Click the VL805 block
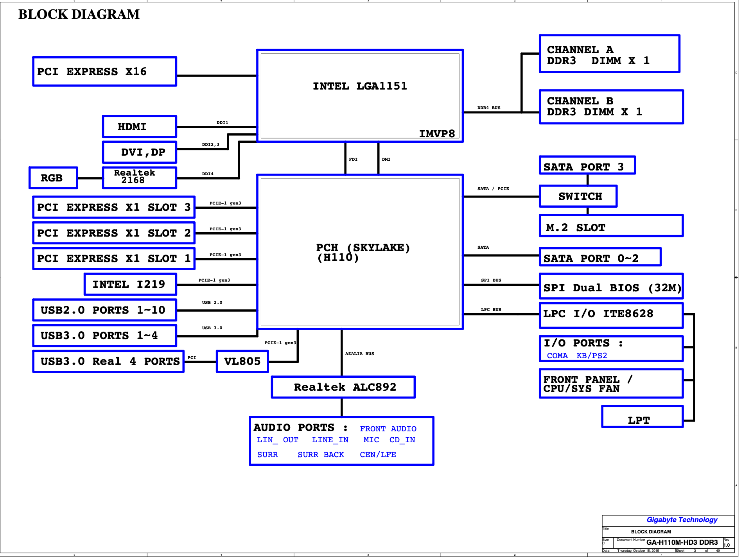 pyautogui.click(x=242, y=361)
